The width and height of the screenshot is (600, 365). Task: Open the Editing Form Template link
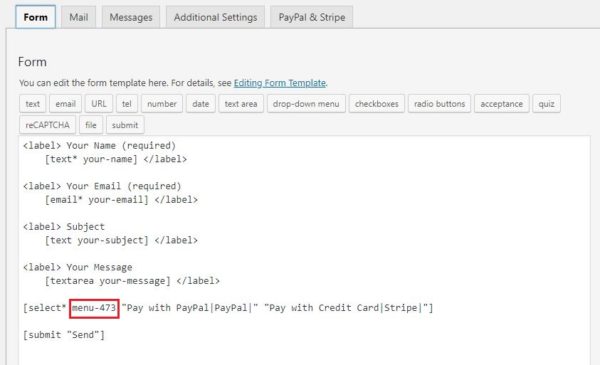click(280, 83)
